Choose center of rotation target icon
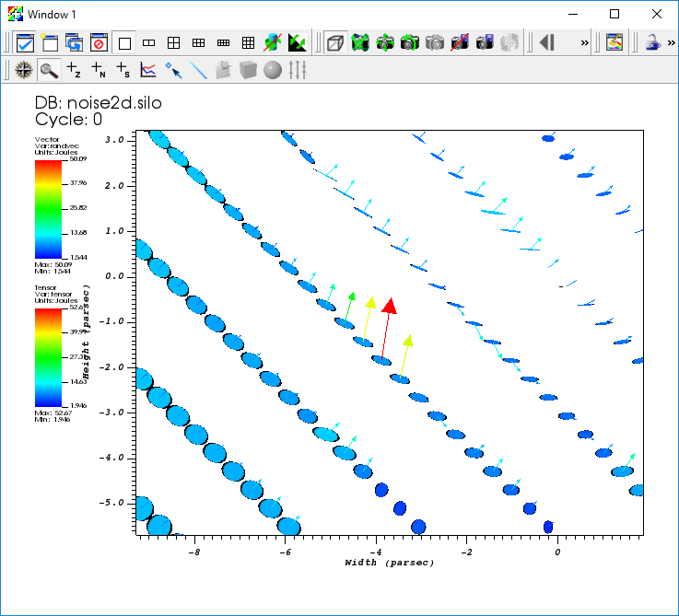The height and width of the screenshot is (616, 679). [509, 43]
